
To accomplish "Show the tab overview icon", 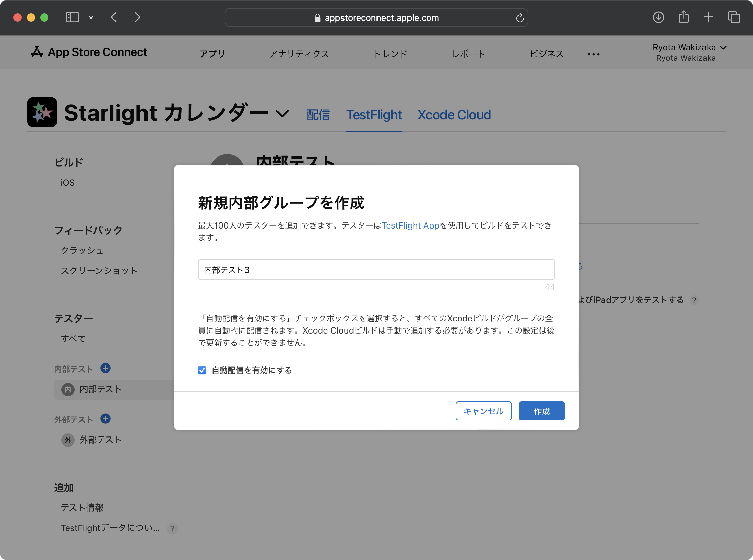I will 734,17.
